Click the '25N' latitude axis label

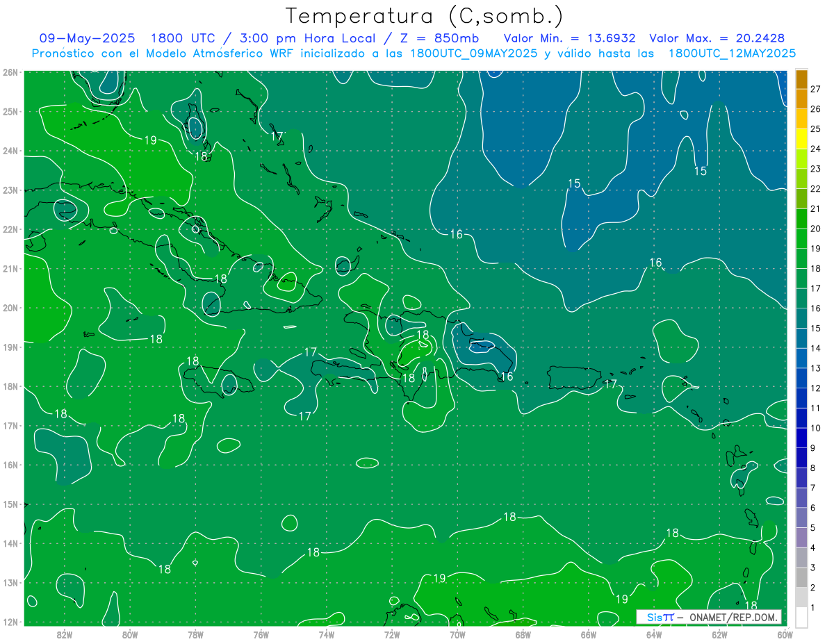coord(10,111)
